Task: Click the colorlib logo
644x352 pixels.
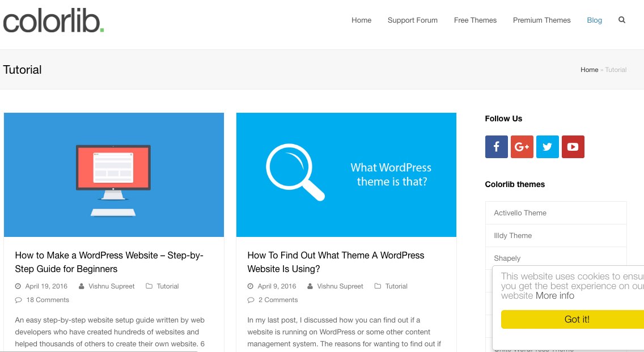Action: tap(53, 21)
